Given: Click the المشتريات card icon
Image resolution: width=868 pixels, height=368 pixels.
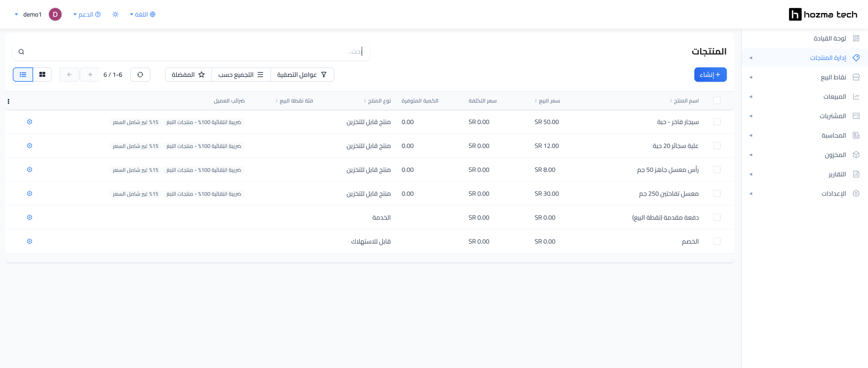Looking at the screenshot, I should tap(856, 116).
